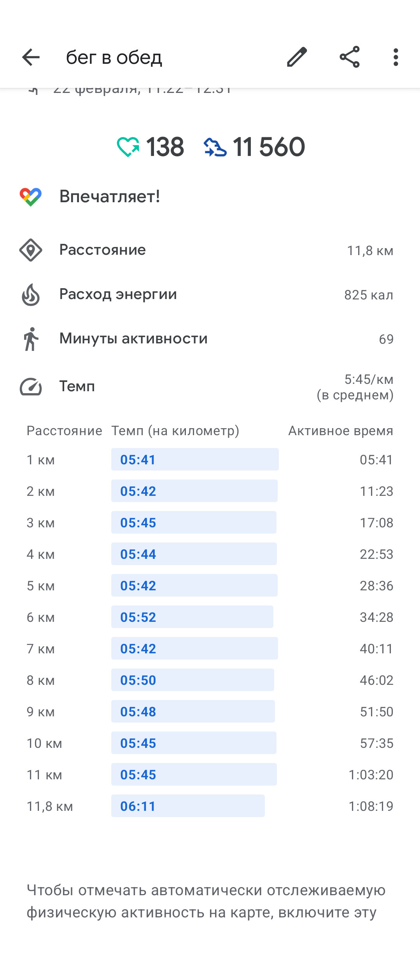Screen dimensions: 420x980
Task: Tap the Активное время column header
Action: pyautogui.click(x=341, y=430)
